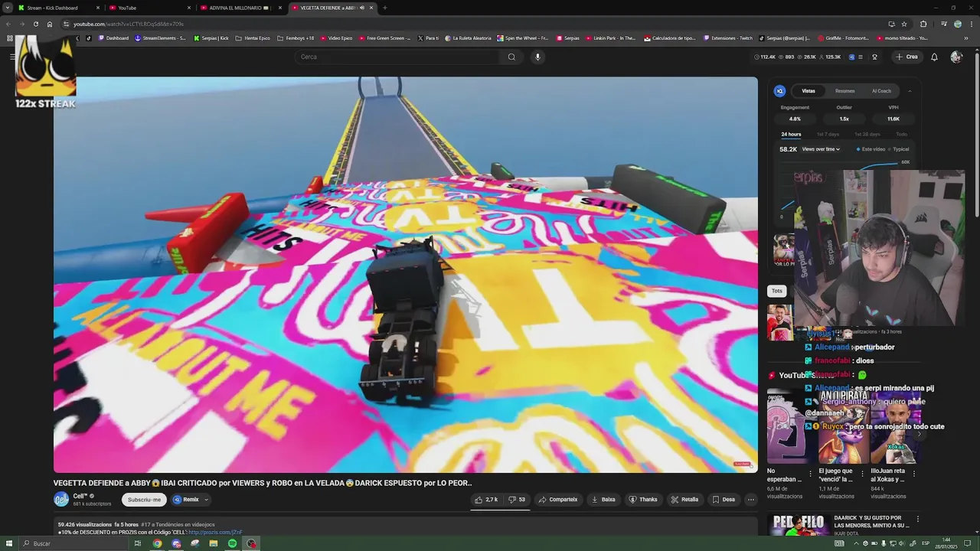Bookmark this page with star icon
980x551 pixels.
click(904, 24)
